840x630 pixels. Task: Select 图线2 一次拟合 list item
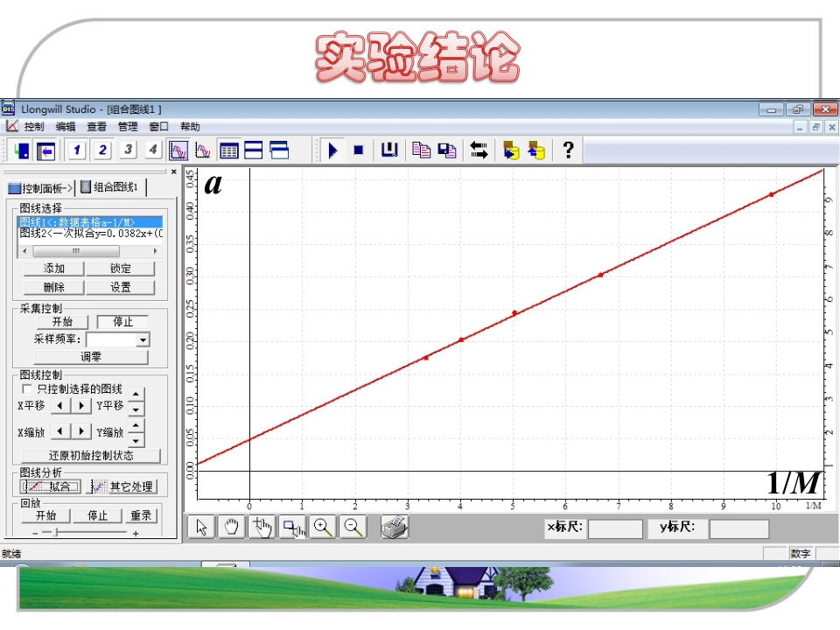(x=90, y=234)
